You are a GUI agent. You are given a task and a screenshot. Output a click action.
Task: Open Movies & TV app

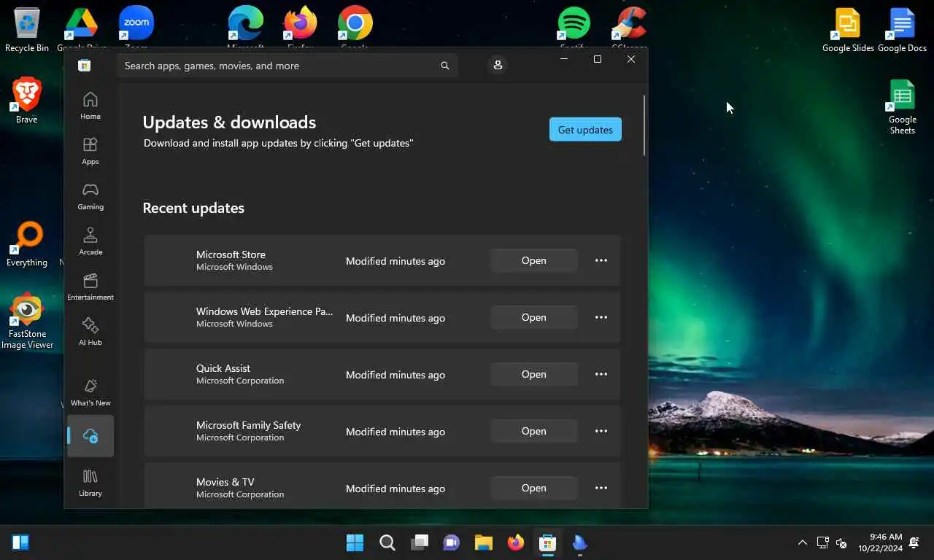pyautogui.click(x=534, y=488)
